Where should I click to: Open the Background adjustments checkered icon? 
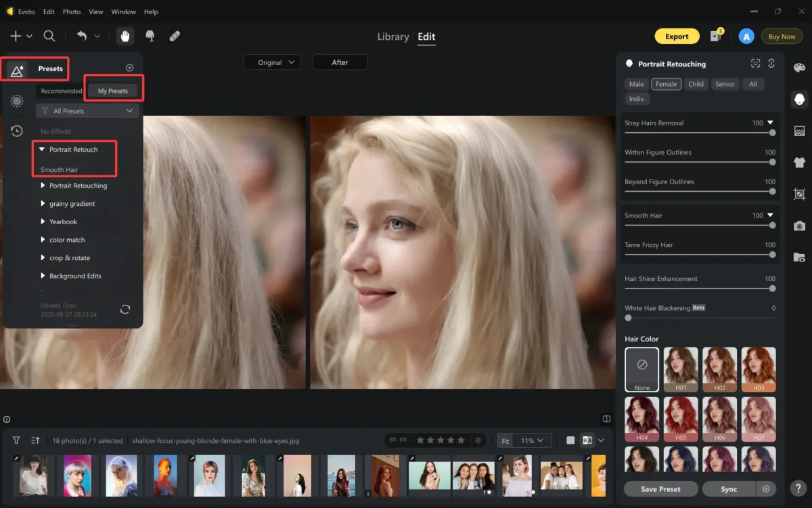coord(799,131)
